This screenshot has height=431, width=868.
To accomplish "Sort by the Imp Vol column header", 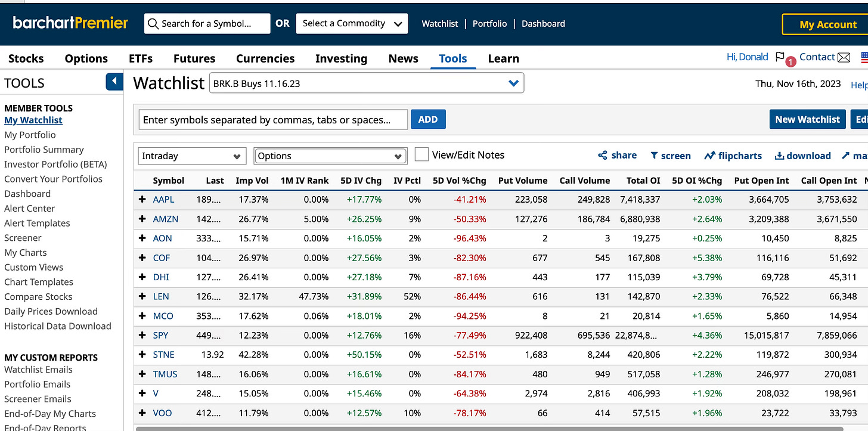I will [x=252, y=181].
